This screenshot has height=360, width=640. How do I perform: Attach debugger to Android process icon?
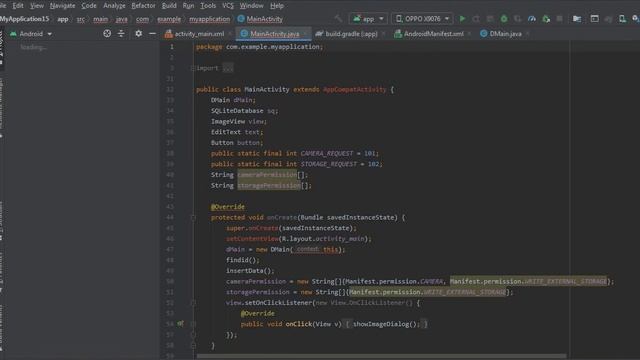coord(546,19)
